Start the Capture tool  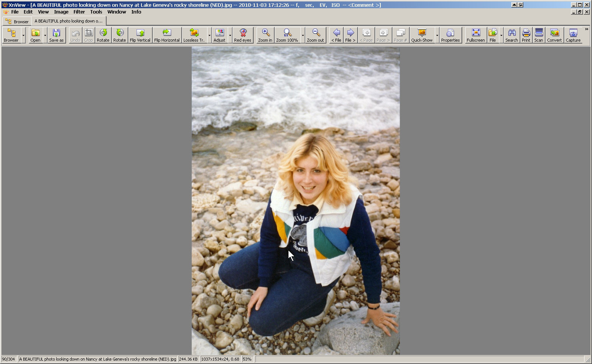[573, 35]
